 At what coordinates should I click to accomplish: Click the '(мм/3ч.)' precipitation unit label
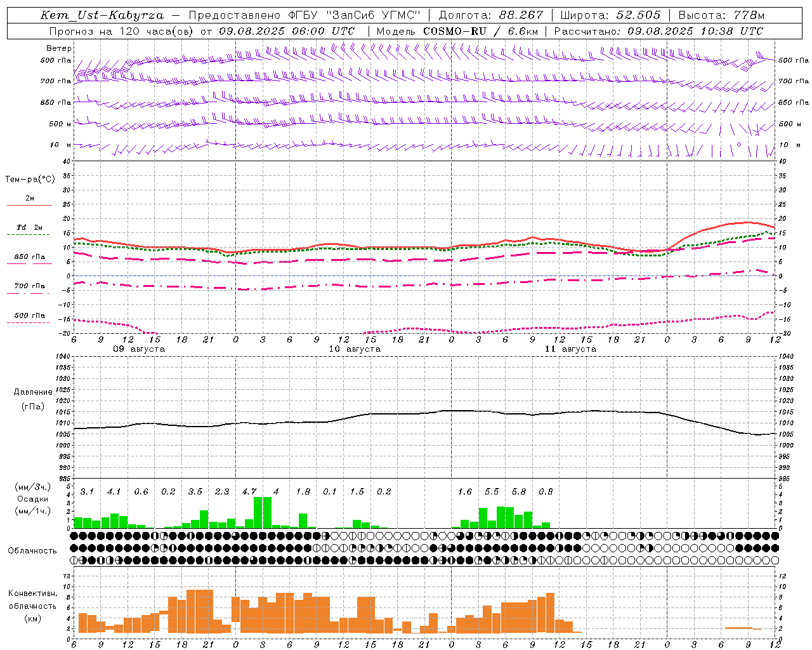(33, 487)
